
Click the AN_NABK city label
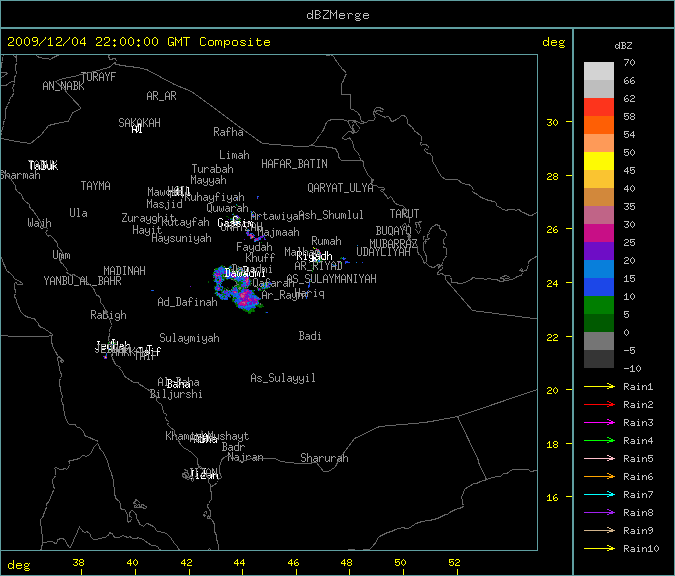63,86
